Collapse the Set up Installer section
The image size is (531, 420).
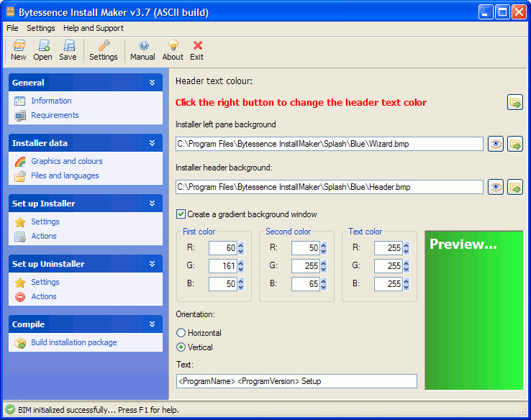152,204
